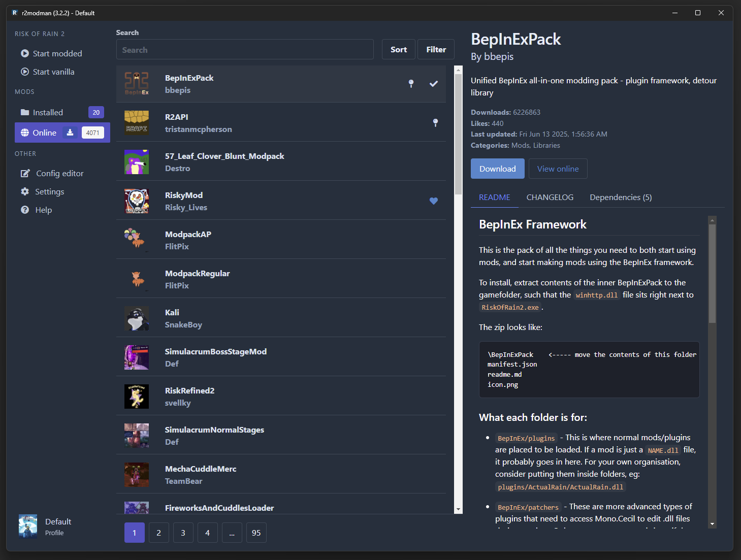Click the pin icon on the BepInExPack row
The height and width of the screenshot is (560, 741).
pos(411,84)
